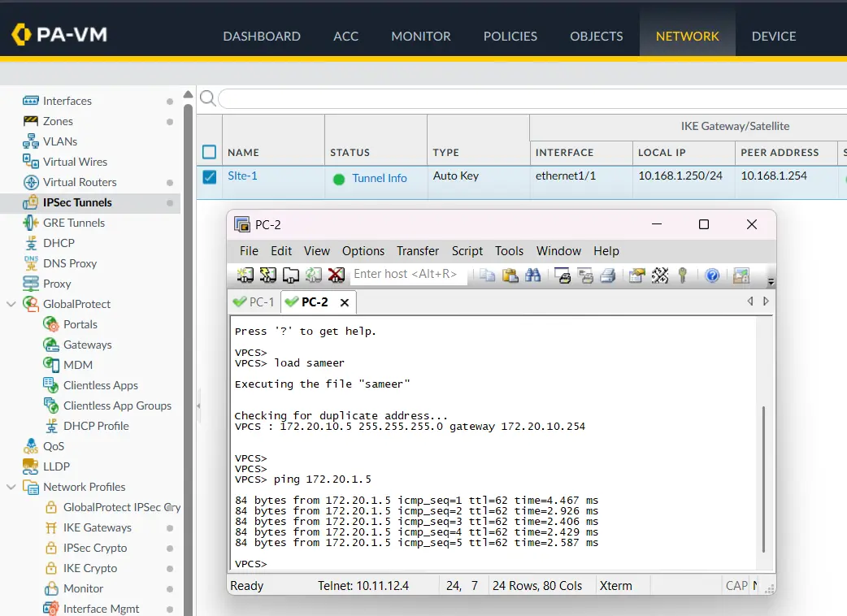The width and height of the screenshot is (847, 616).
Task: Click the tunnel search input field
Action: click(532, 99)
